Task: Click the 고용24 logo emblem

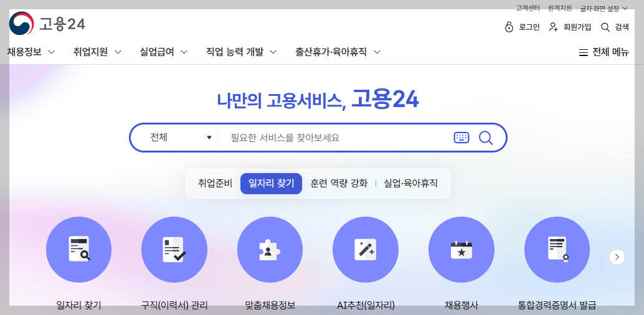Action: click(21, 24)
